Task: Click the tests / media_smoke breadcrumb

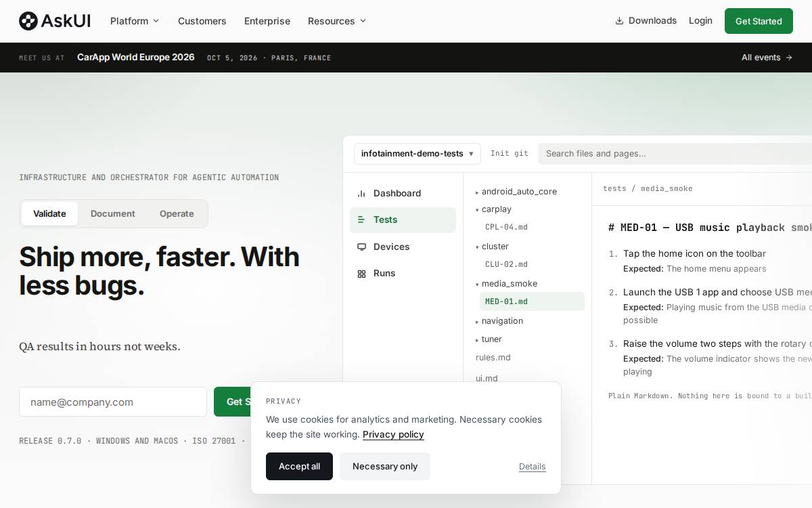Action: (x=648, y=189)
